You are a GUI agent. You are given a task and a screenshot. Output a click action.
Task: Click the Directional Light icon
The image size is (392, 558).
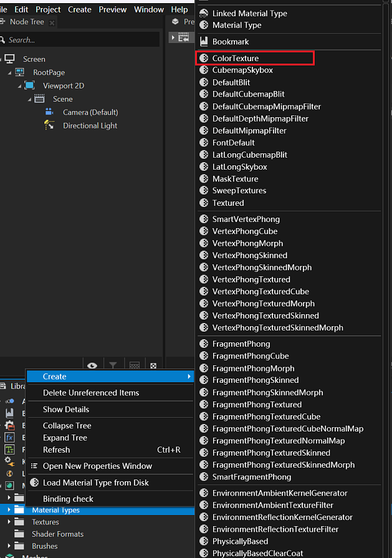click(49, 125)
